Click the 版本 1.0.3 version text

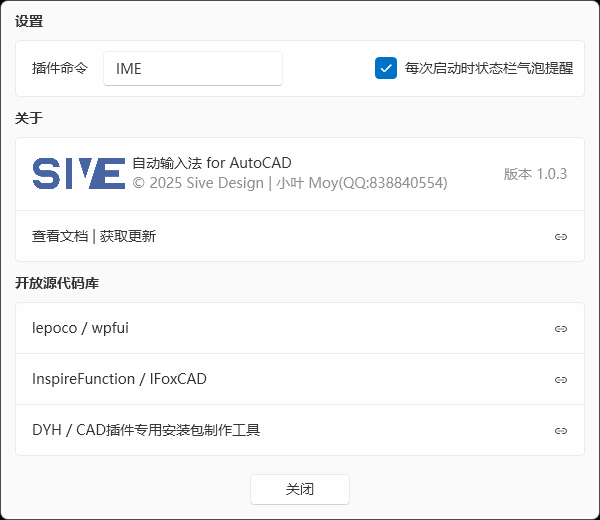[535, 173]
